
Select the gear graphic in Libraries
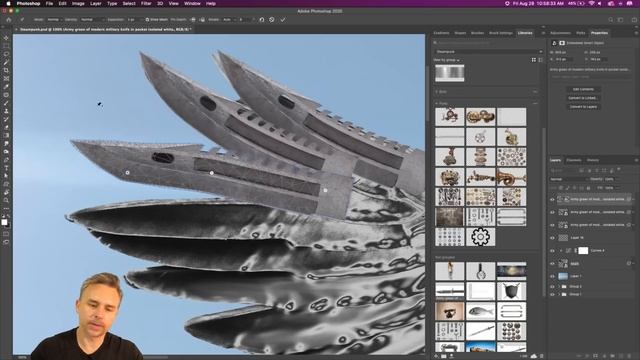pos(480,237)
